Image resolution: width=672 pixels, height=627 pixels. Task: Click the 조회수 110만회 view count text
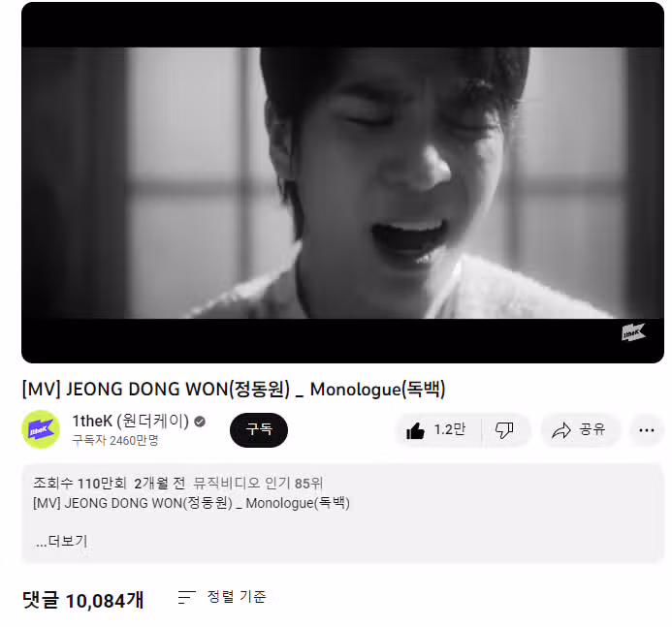click(80, 484)
